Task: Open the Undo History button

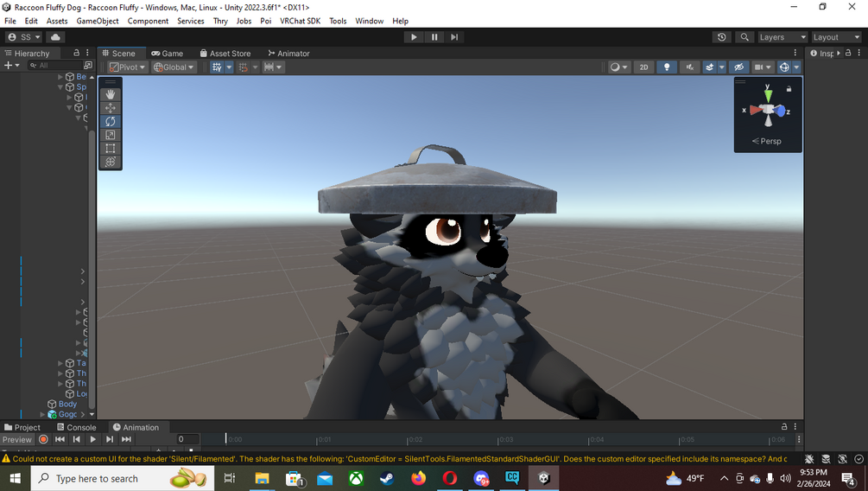Action: 721,37
